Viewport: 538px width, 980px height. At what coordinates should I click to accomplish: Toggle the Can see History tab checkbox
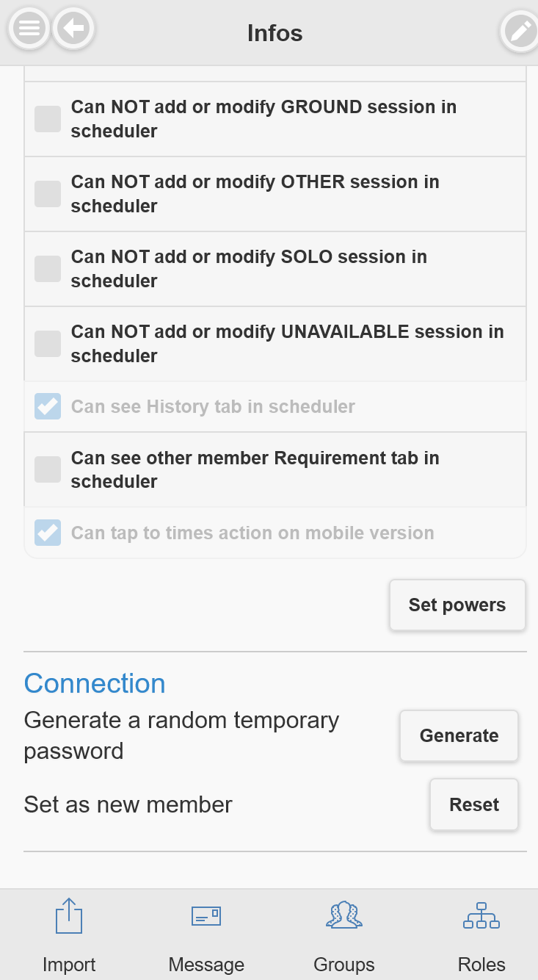pyautogui.click(x=48, y=406)
